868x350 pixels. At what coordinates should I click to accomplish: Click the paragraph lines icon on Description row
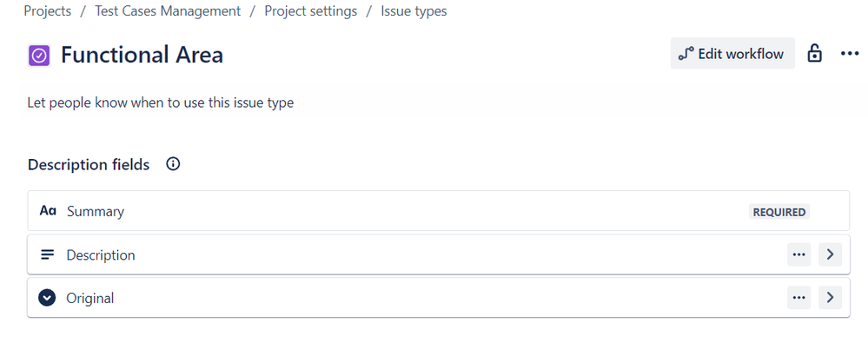click(x=48, y=254)
